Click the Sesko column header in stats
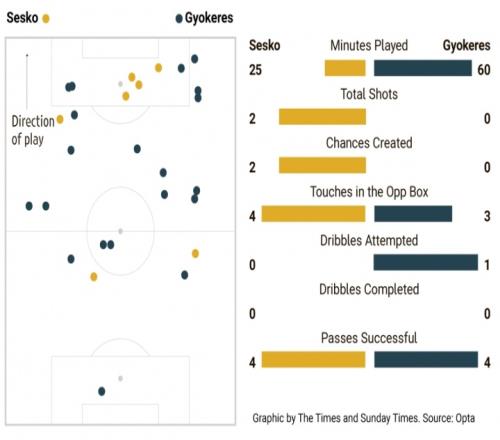The width and height of the screenshot is (500, 440). pos(265,45)
